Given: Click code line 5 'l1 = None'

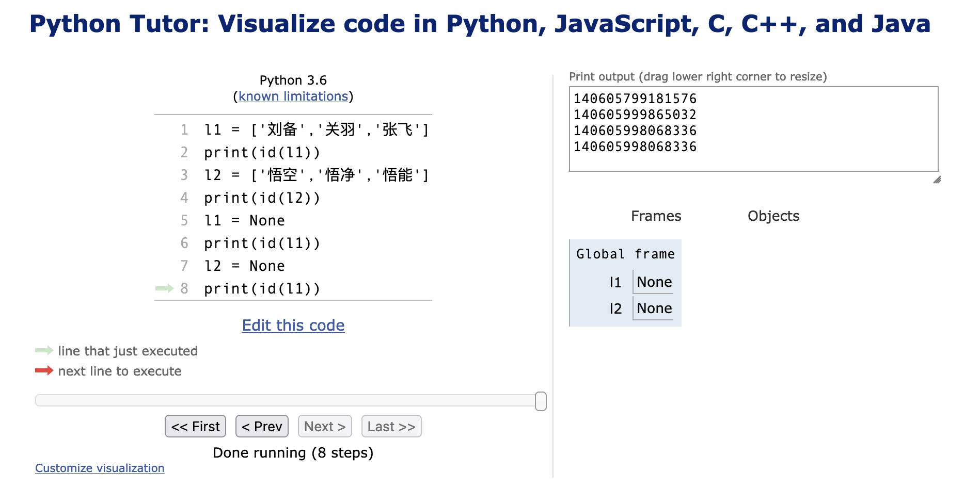Looking at the screenshot, I should [x=244, y=221].
